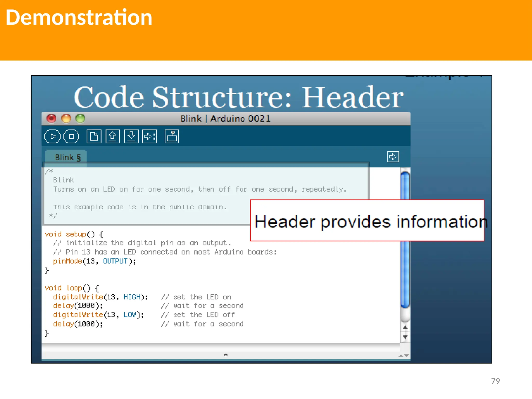The width and height of the screenshot is (532, 399).
Task: Create a new sketch with New icon
Action: tap(94, 136)
